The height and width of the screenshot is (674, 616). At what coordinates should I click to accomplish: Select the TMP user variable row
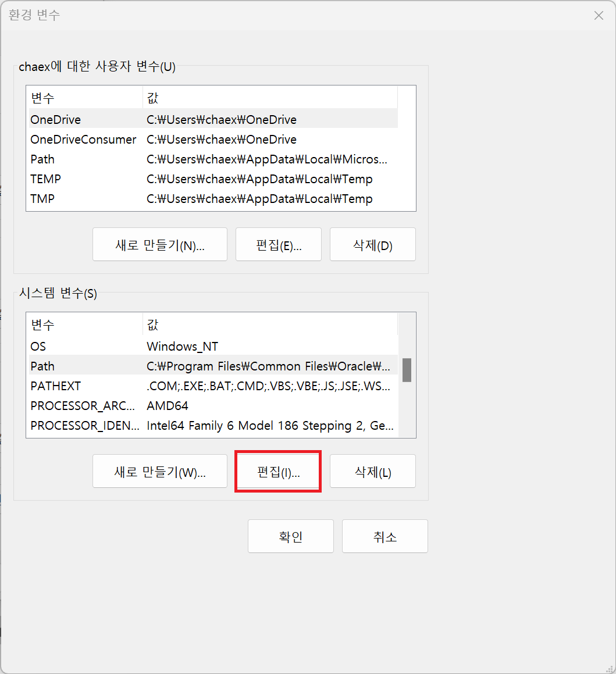tap(213, 198)
